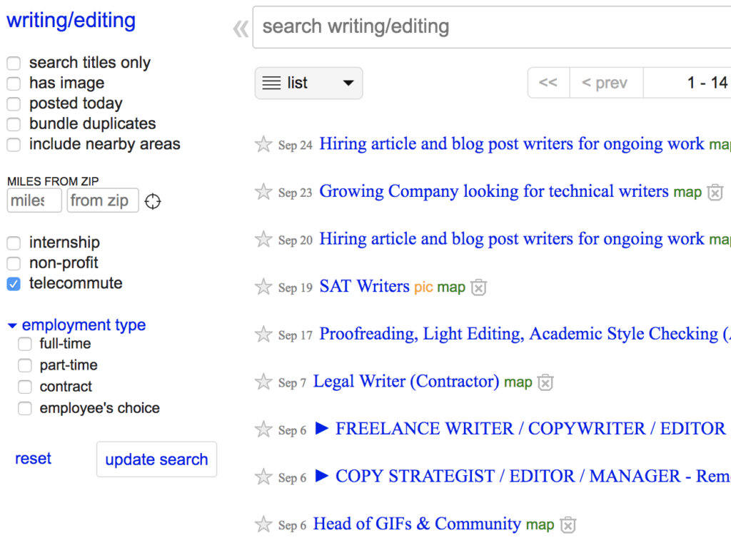
Task: Open the writing/editing category heading
Action: tap(71, 20)
